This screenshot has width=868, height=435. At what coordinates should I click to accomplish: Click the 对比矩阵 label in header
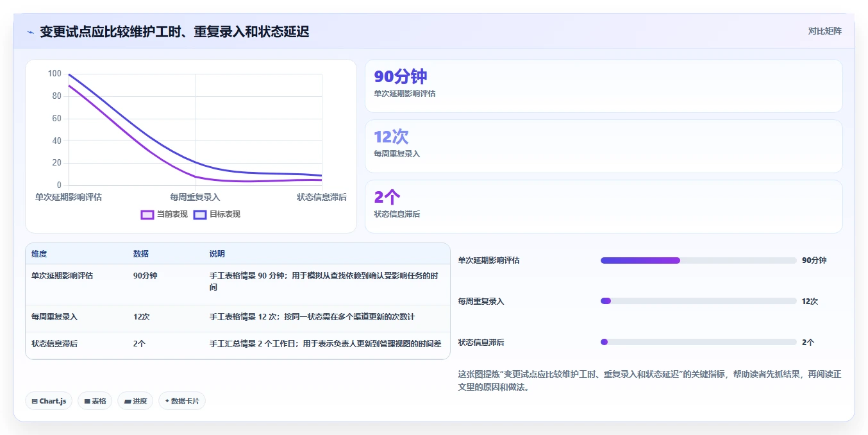click(x=825, y=31)
